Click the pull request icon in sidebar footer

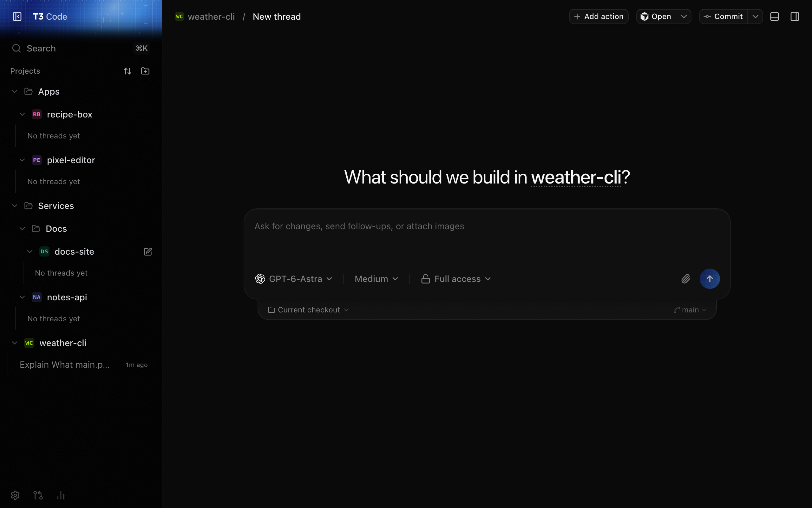pos(38,495)
